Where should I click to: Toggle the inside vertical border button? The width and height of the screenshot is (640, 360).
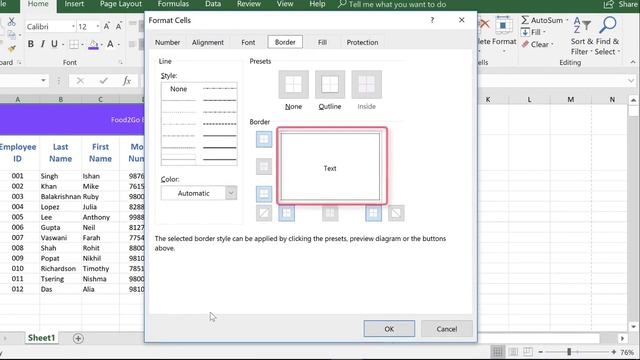[330, 213]
